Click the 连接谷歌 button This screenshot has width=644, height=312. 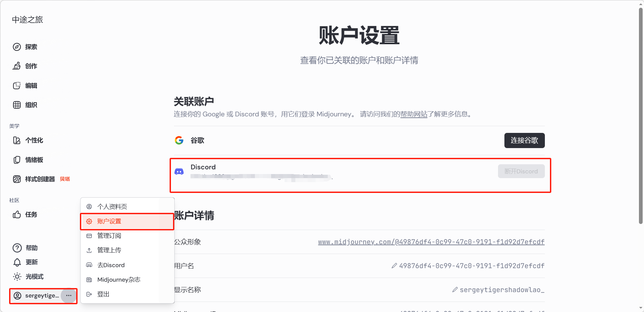point(524,140)
